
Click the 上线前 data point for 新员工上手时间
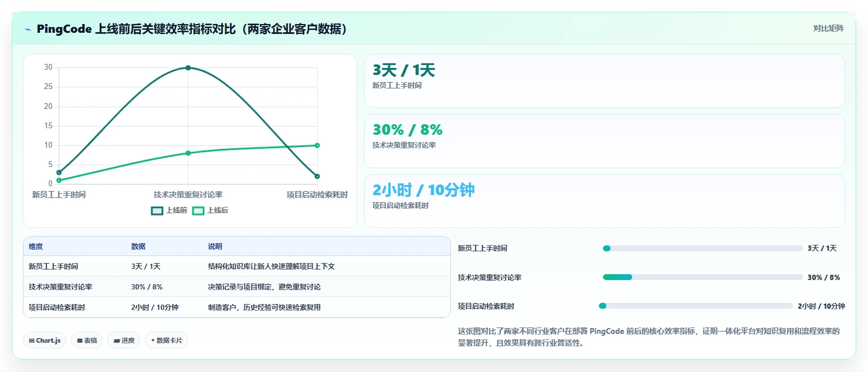[x=59, y=172]
